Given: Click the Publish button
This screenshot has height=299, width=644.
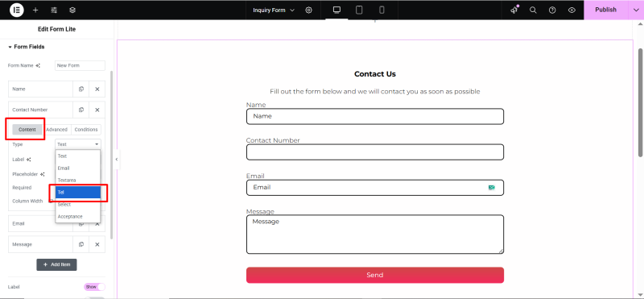Looking at the screenshot, I should point(606,10).
